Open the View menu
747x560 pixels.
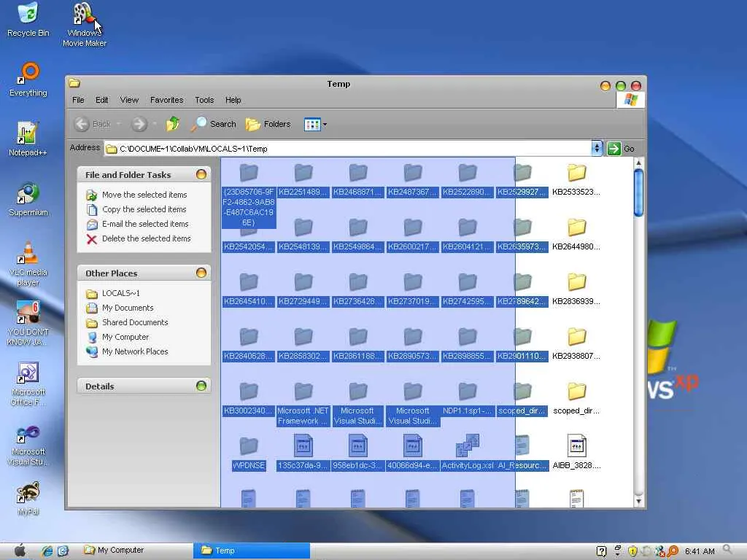(129, 100)
